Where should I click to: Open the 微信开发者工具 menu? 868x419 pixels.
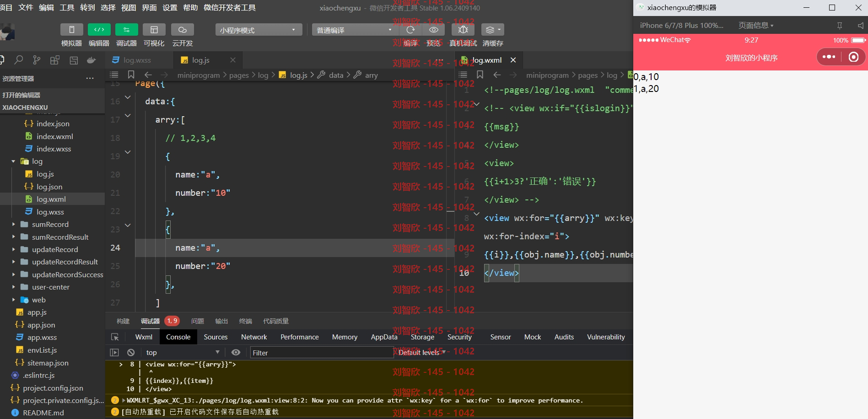pos(230,8)
